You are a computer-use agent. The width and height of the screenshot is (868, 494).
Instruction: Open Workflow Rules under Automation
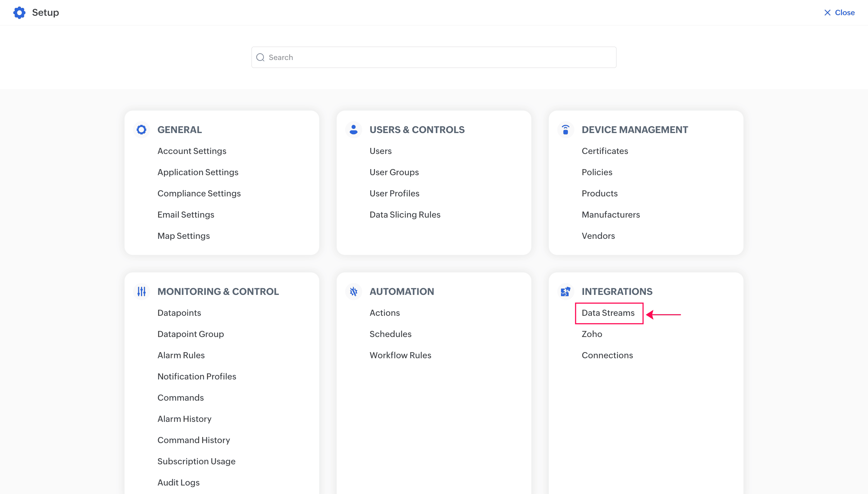(x=400, y=355)
